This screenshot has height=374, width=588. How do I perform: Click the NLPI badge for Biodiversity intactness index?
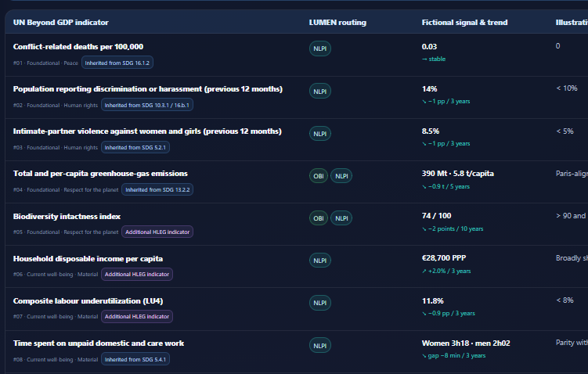point(341,218)
